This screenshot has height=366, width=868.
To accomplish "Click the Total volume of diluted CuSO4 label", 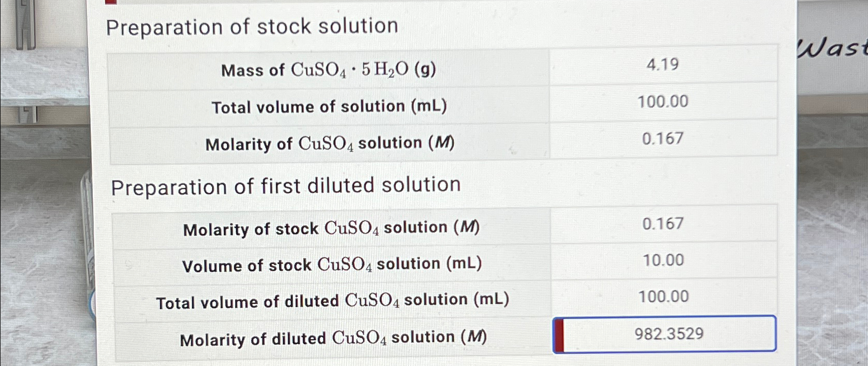I will tap(332, 301).
